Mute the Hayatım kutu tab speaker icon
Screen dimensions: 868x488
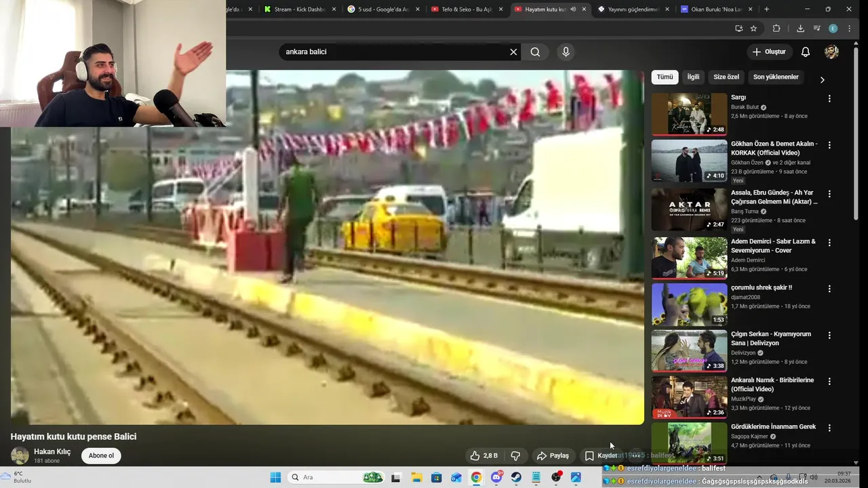(x=573, y=9)
